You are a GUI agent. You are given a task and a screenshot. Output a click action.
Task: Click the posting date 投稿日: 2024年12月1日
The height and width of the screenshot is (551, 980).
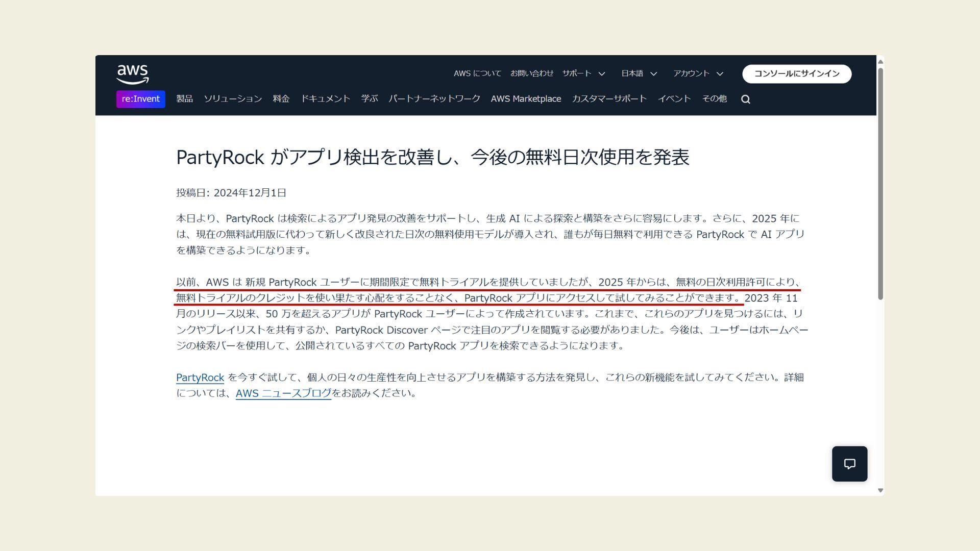231,193
